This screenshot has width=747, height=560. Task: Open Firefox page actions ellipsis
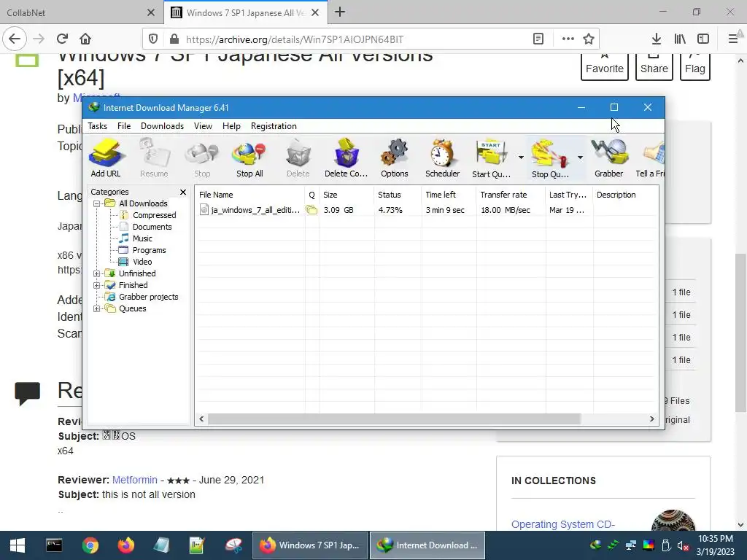[568, 39]
